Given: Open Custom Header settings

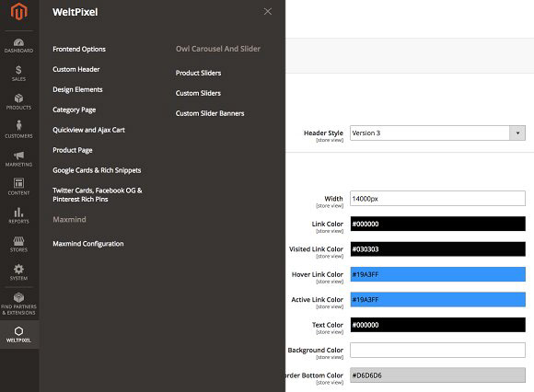Looking at the screenshot, I should [x=75, y=69].
